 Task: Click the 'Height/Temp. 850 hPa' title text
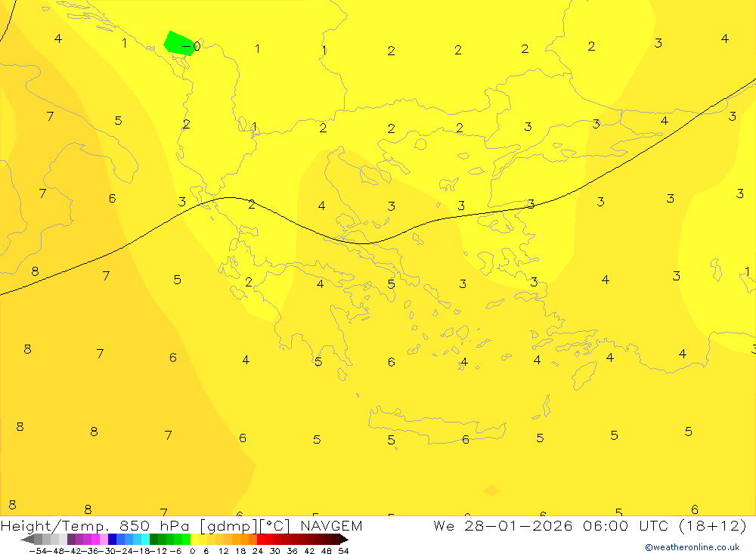tap(95, 526)
